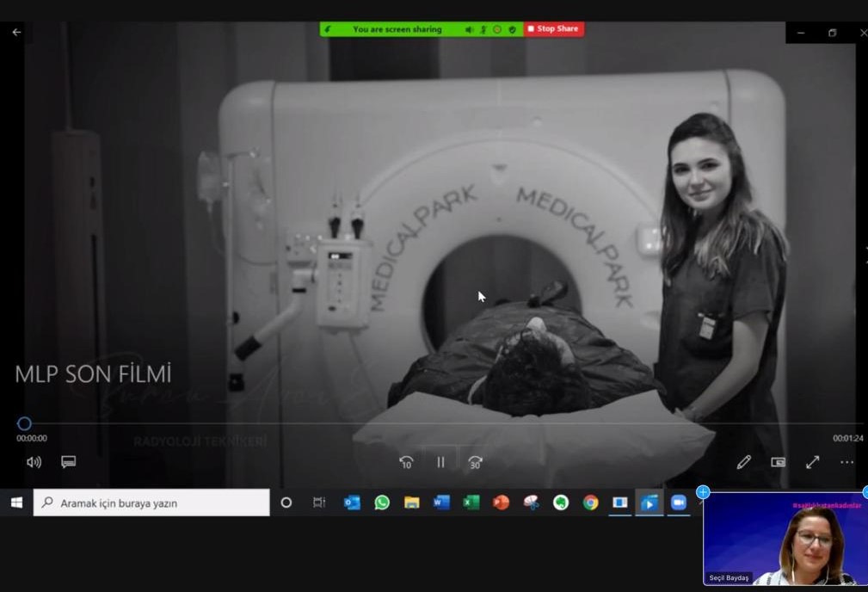868x592 pixels.
Task: Skip forward 30 seconds
Action: [475, 462]
